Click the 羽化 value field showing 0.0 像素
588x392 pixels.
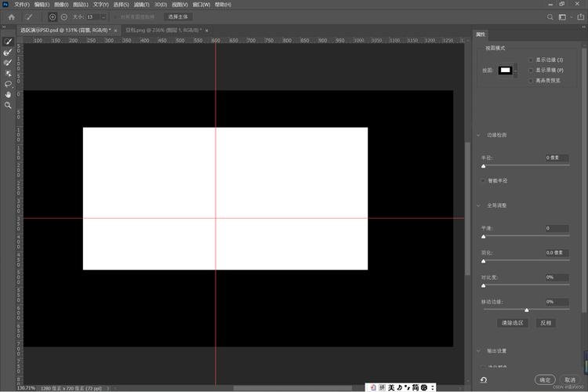tap(557, 252)
